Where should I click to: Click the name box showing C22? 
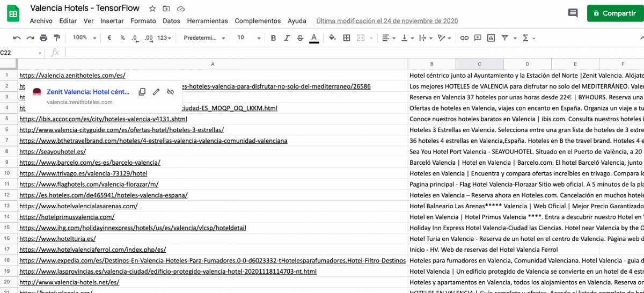(19, 53)
